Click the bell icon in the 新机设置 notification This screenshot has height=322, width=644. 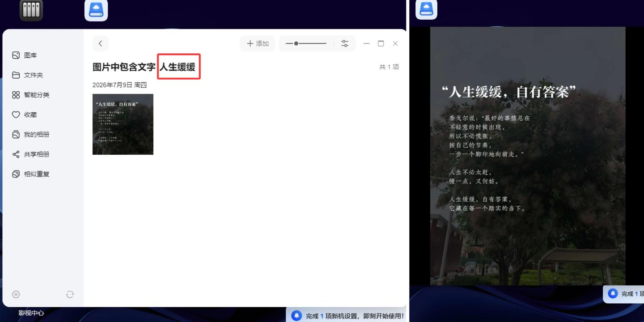(296, 316)
